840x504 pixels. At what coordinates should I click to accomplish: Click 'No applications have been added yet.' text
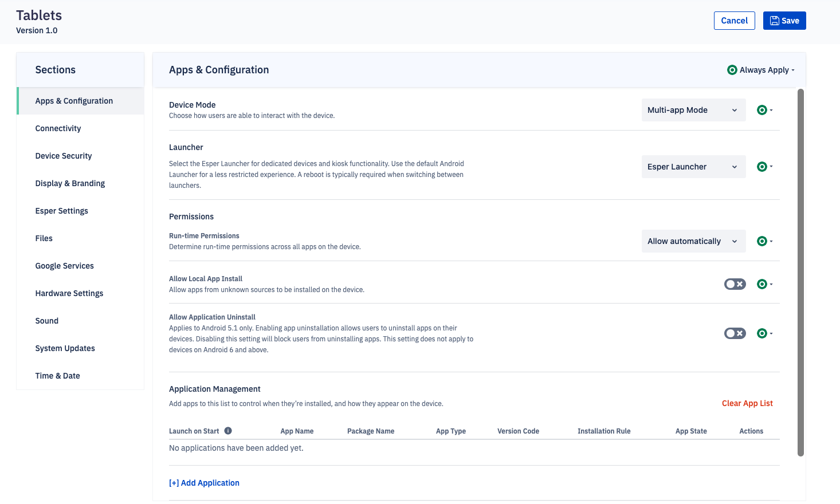point(236,448)
